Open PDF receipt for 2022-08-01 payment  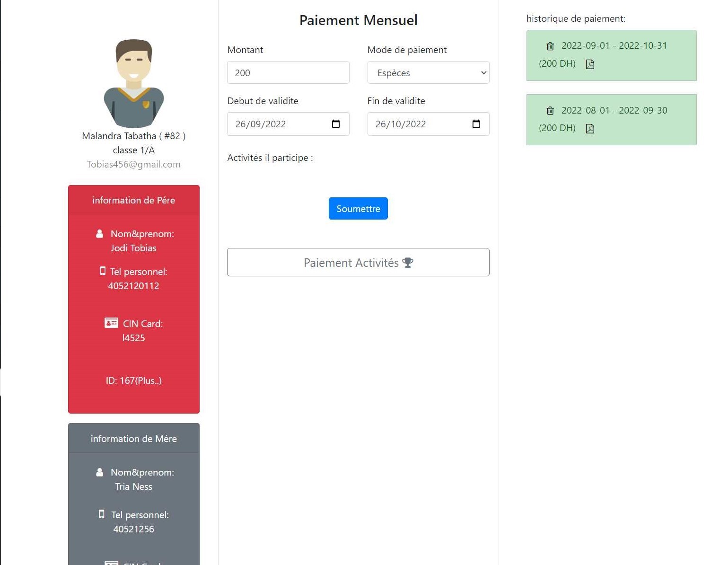pyautogui.click(x=590, y=129)
